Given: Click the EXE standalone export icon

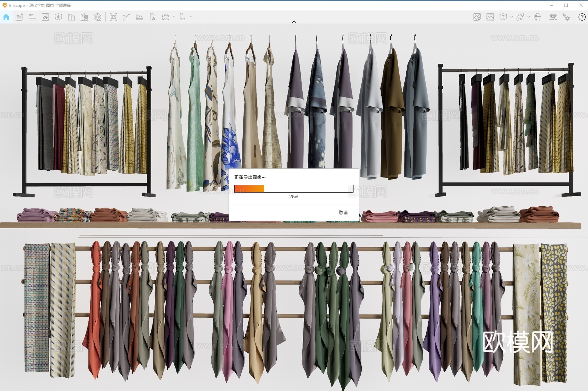Looking at the screenshot, I should 183,17.
